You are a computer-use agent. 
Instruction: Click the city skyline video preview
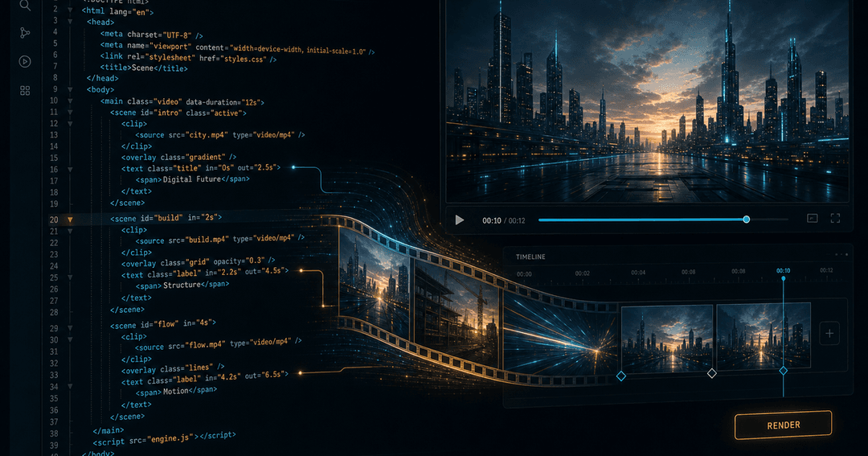(x=647, y=101)
